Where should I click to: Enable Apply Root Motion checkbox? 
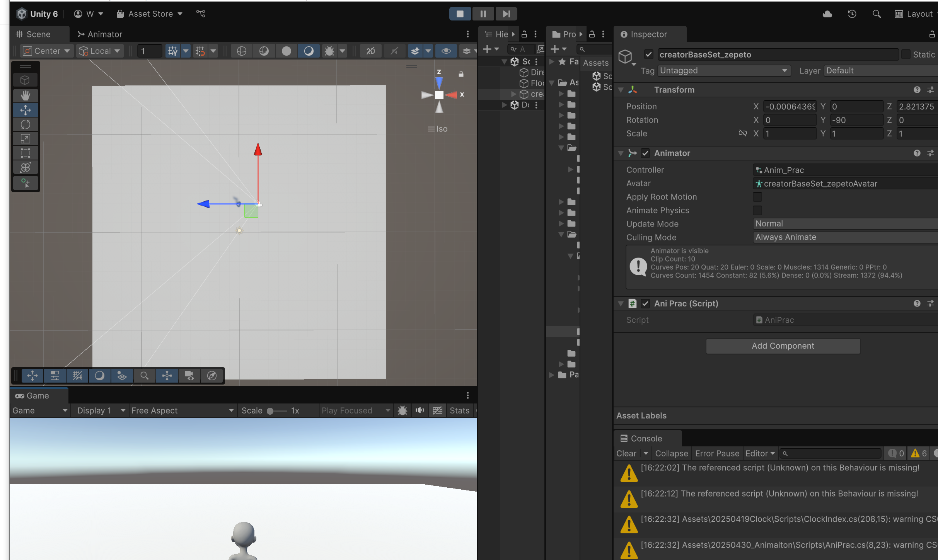(x=757, y=197)
